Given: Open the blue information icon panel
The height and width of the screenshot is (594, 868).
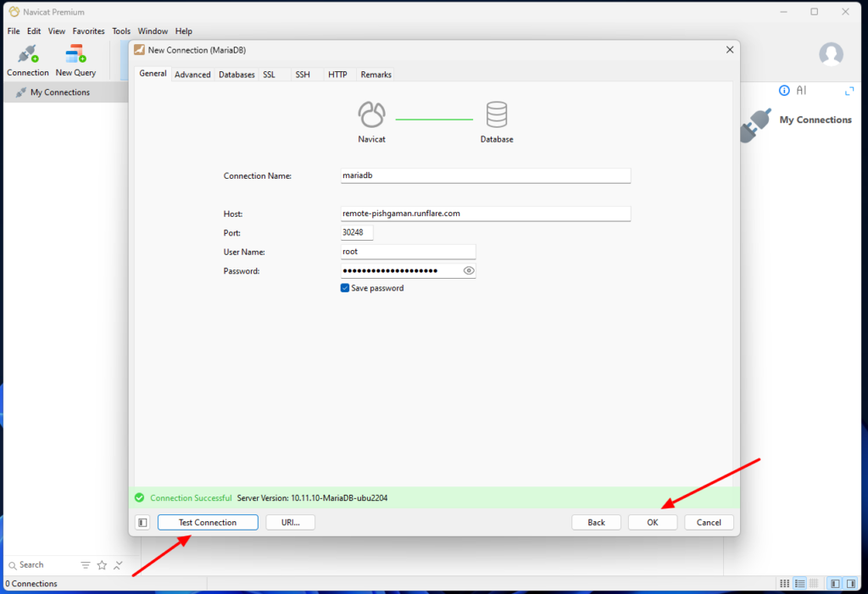Looking at the screenshot, I should pyautogui.click(x=784, y=90).
